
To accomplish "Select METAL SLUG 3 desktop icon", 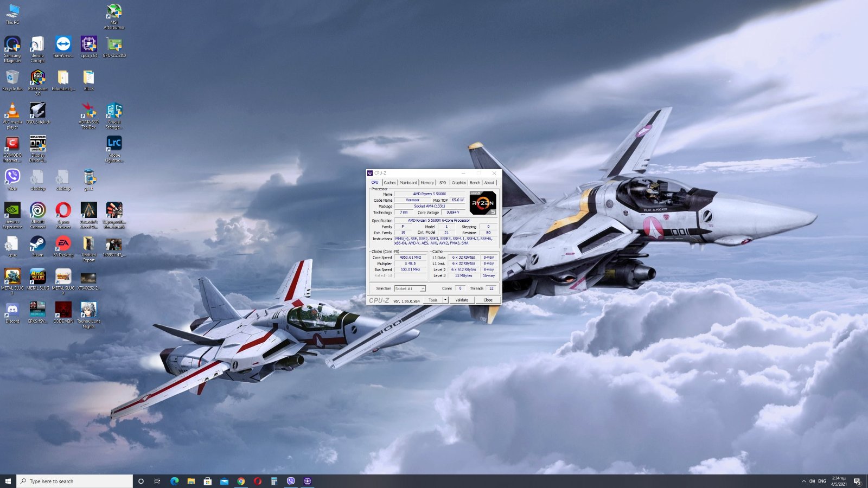I will [x=12, y=282].
